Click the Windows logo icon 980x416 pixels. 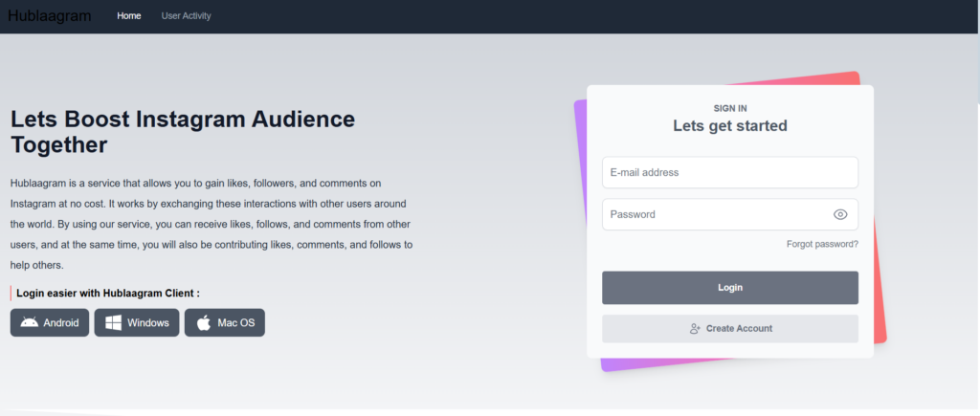113,322
